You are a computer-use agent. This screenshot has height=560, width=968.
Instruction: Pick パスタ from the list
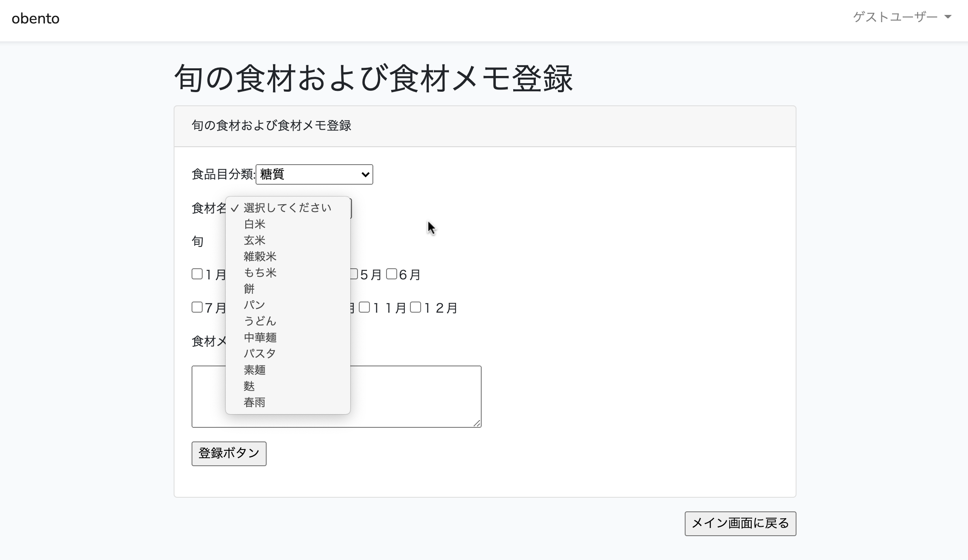(x=260, y=354)
